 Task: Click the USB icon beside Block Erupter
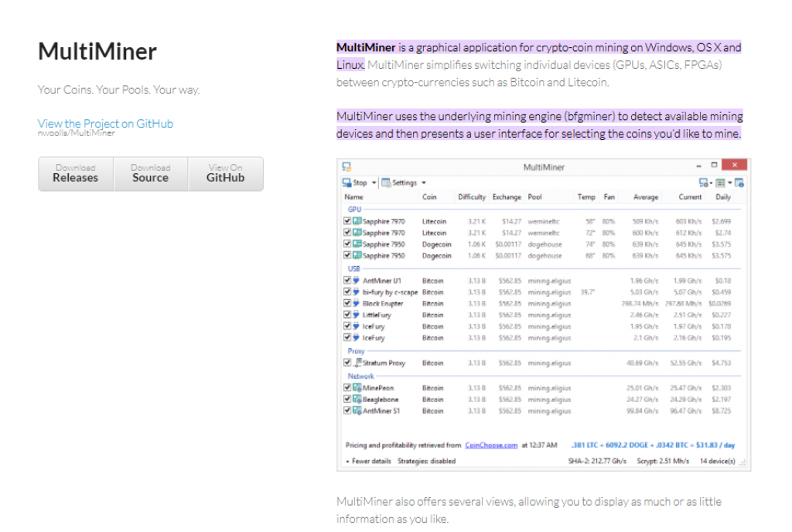pos(356,303)
